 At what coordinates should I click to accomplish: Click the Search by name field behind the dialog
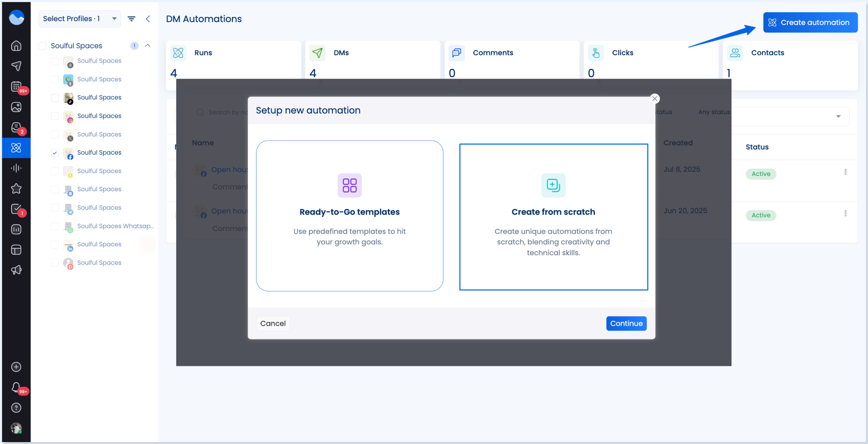coord(222,112)
